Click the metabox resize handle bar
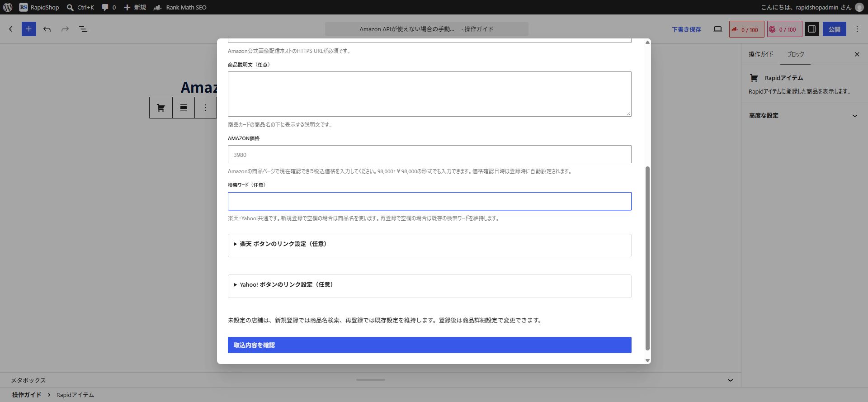The height and width of the screenshot is (402, 868). (x=371, y=380)
